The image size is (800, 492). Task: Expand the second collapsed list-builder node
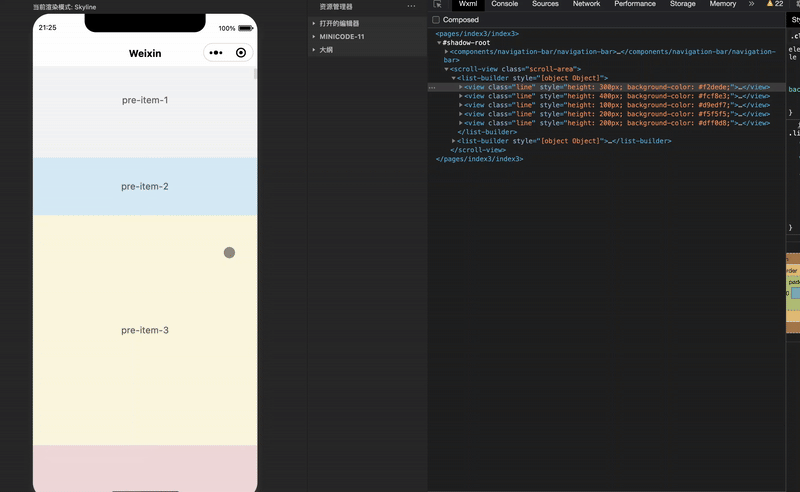pyautogui.click(x=453, y=141)
